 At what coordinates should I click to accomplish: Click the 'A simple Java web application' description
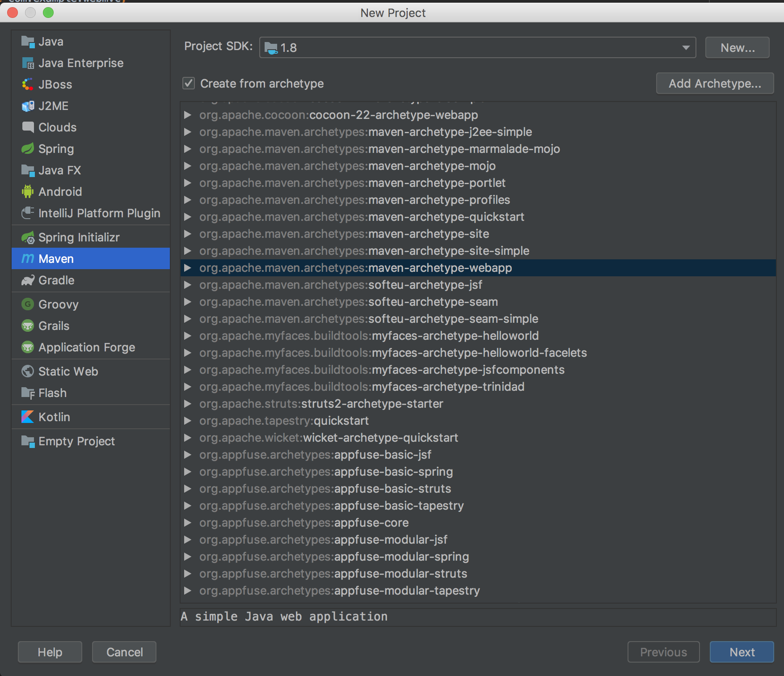pos(284,617)
